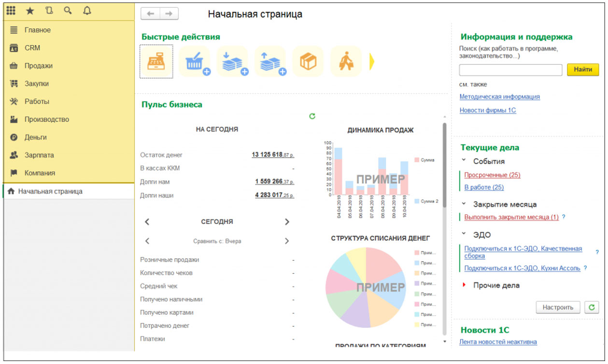608x364 pixels.
Task: Collapse the События section
Action: pos(464,160)
